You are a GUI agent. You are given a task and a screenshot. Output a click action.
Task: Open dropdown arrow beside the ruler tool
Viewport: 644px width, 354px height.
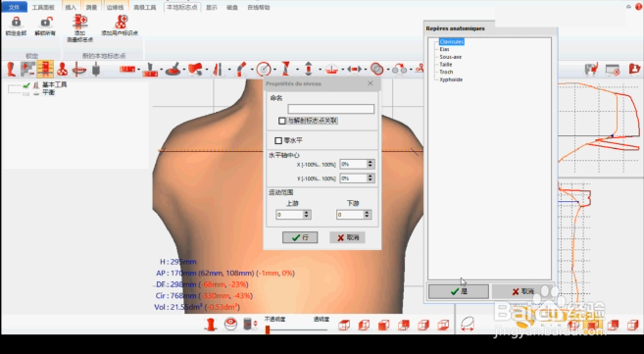[139, 70]
